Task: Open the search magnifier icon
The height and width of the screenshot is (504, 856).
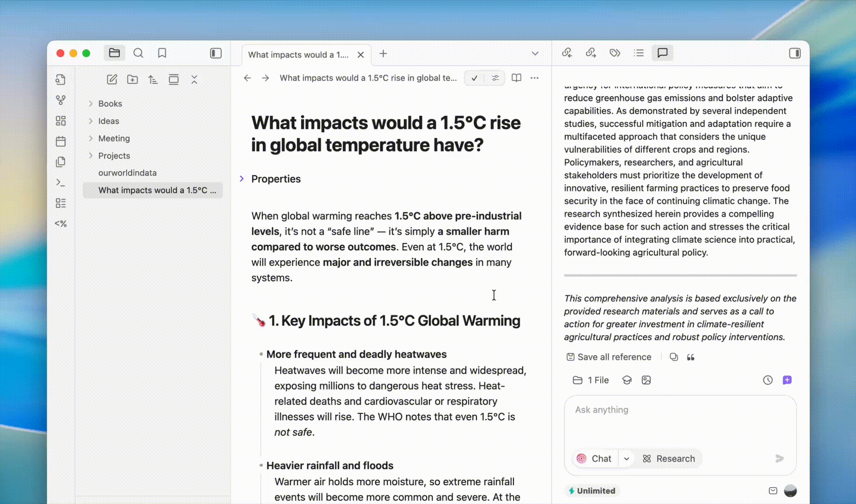Action: [138, 53]
